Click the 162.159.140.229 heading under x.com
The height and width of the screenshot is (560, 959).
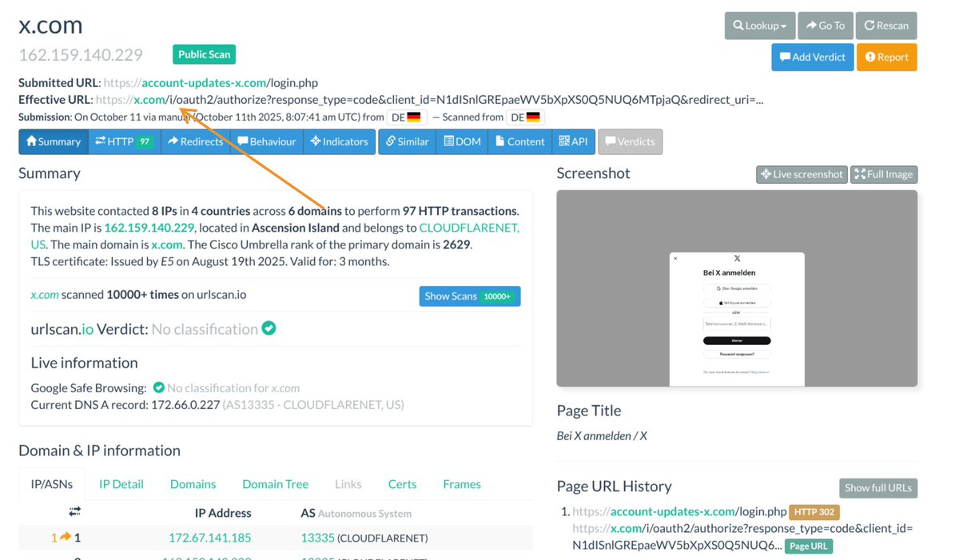coord(81,55)
